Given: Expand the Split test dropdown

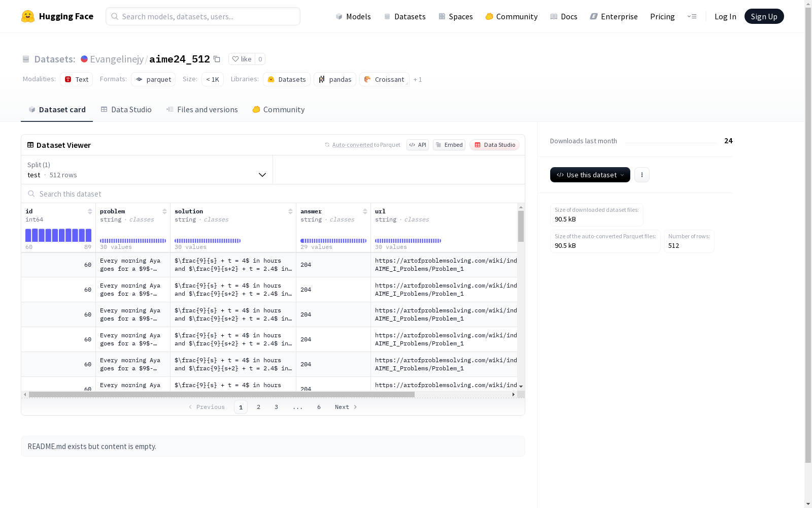Looking at the screenshot, I should [x=147, y=170].
